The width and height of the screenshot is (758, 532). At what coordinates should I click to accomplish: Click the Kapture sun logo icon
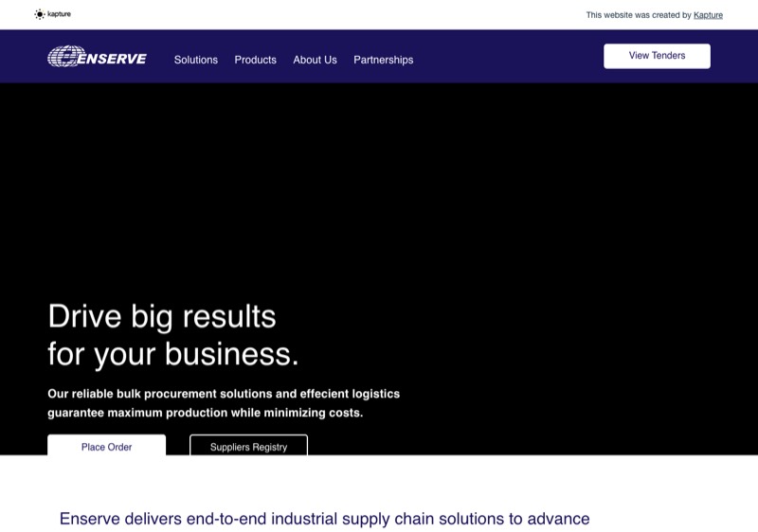coord(40,14)
